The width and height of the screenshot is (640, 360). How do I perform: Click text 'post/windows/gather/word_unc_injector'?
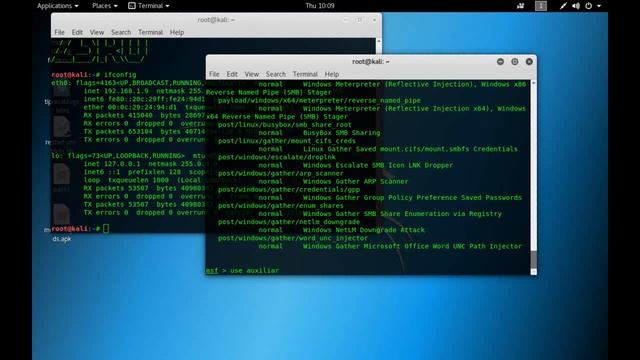point(293,238)
